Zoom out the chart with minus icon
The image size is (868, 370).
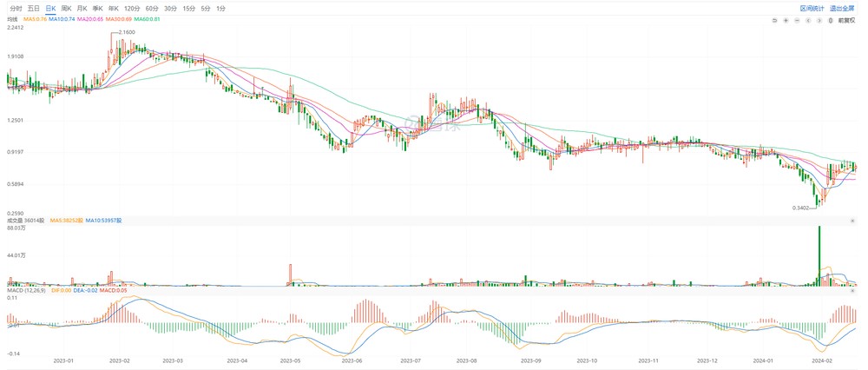[797, 20]
